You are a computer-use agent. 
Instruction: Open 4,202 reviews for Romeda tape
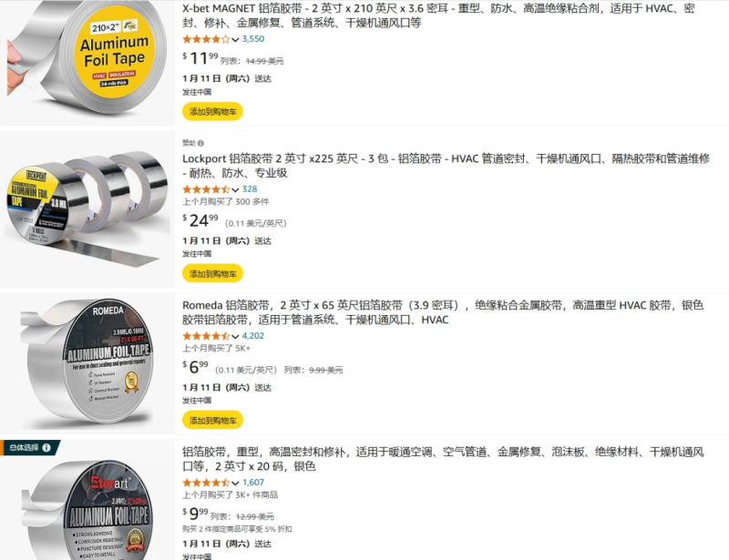[x=253, y=335]
